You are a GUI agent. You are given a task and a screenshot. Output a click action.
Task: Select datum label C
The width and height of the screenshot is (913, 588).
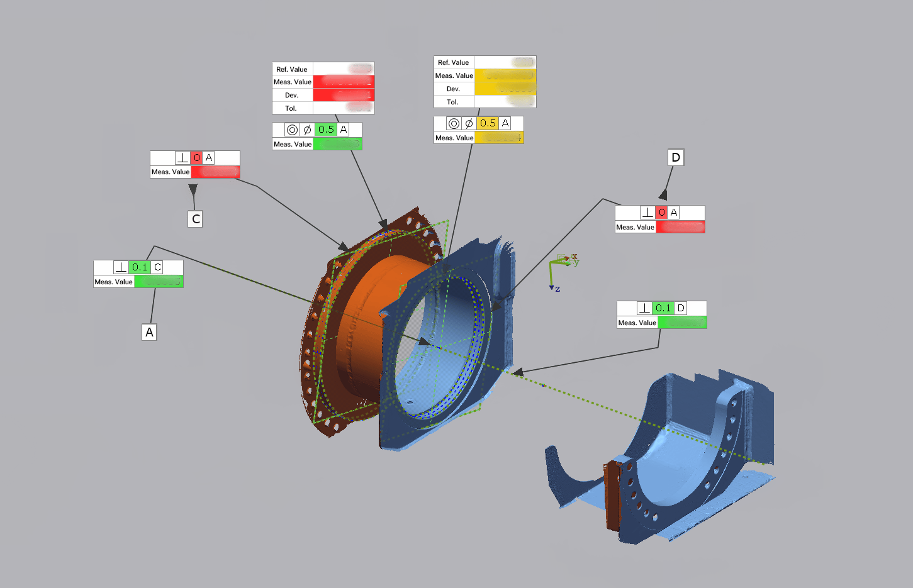(x=196, y=219)
